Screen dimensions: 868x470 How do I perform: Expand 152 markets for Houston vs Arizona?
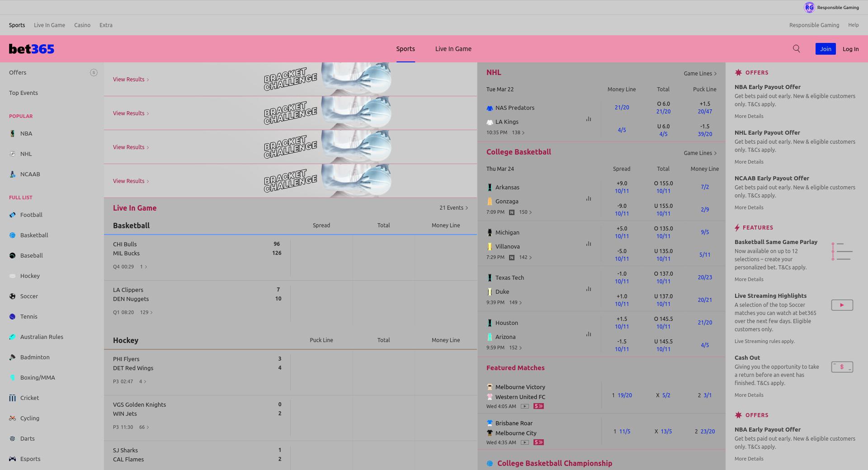(515, 348)
